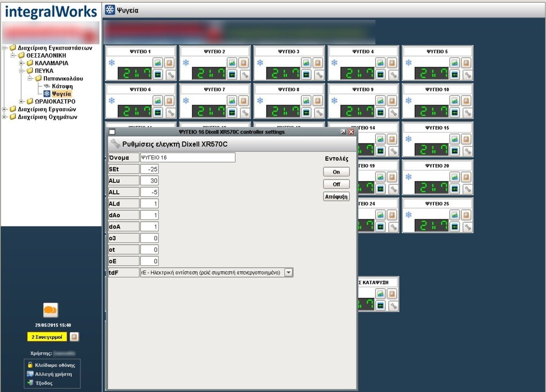The image size is (546, 392).
Task: Select Κάτοψη in the tree
Action: (62, 86)
